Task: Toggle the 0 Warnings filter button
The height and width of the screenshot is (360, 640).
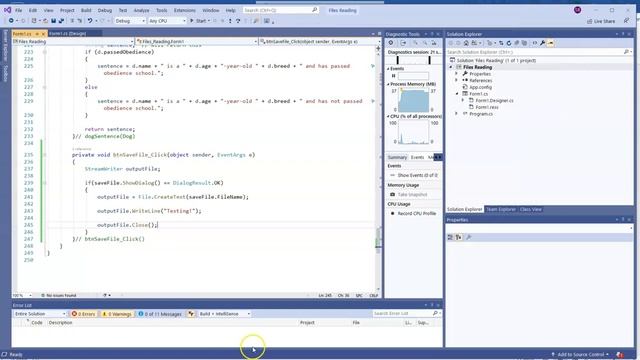Action: 117,314
